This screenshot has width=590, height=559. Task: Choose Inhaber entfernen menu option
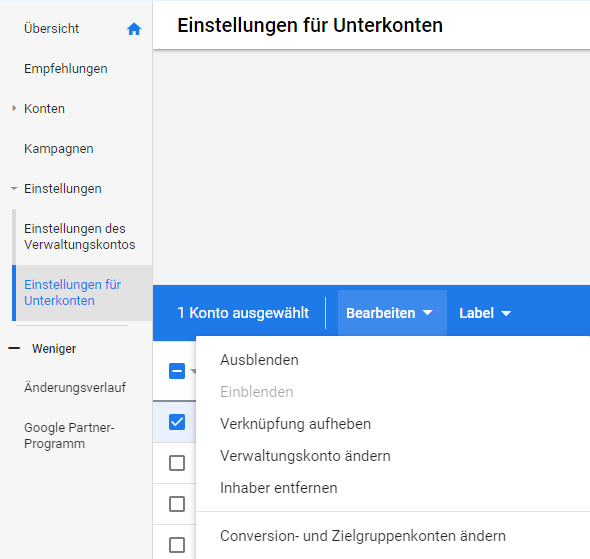(x=278, y=488)
